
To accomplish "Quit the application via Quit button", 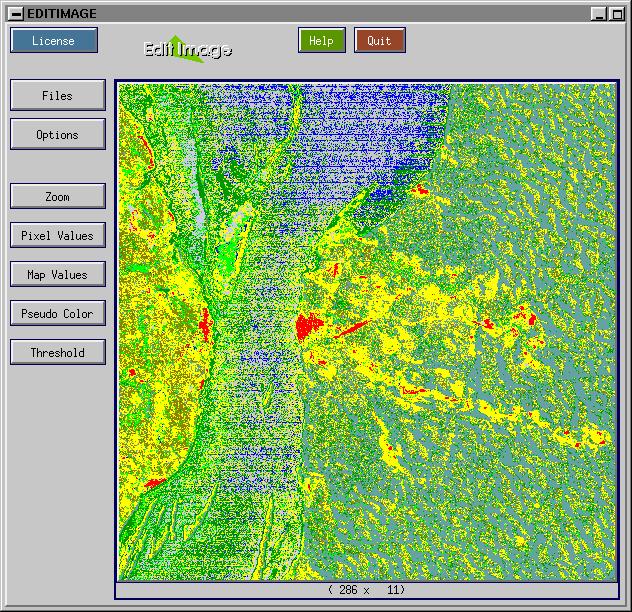I will pos(380,40).
